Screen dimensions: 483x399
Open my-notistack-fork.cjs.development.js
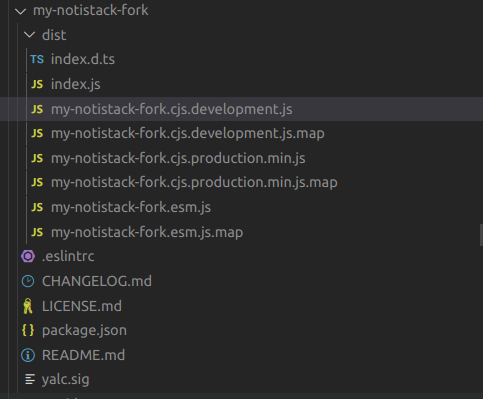click(x=172, y=109)
